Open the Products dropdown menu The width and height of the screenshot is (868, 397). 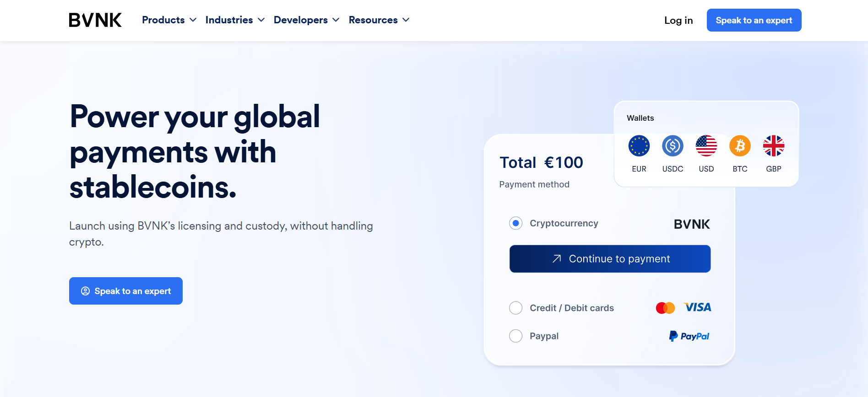[168, 20]
